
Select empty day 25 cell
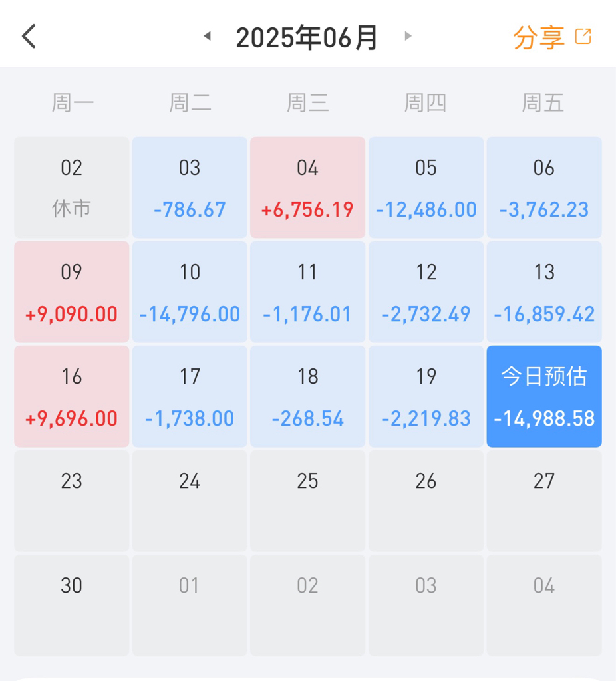(307, 501)
